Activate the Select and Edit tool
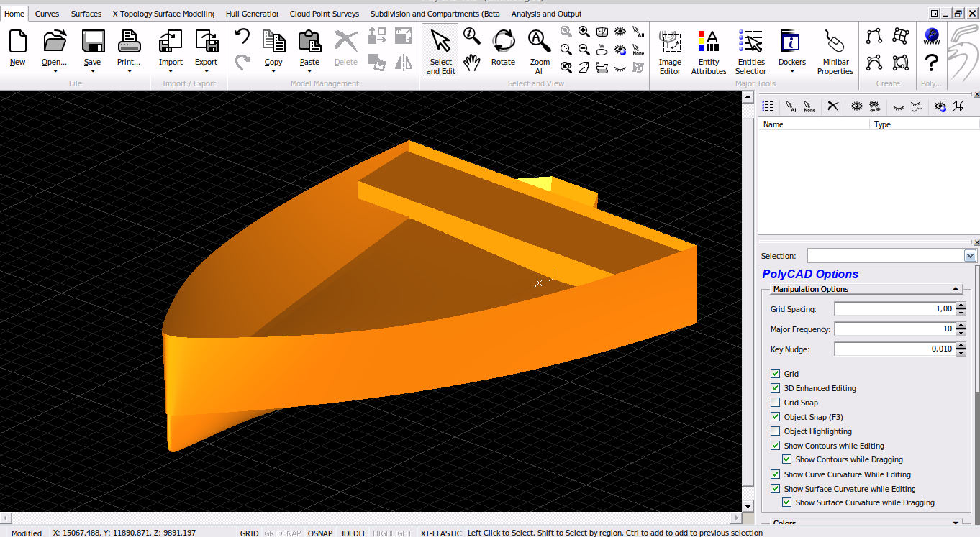 [440, 51]
